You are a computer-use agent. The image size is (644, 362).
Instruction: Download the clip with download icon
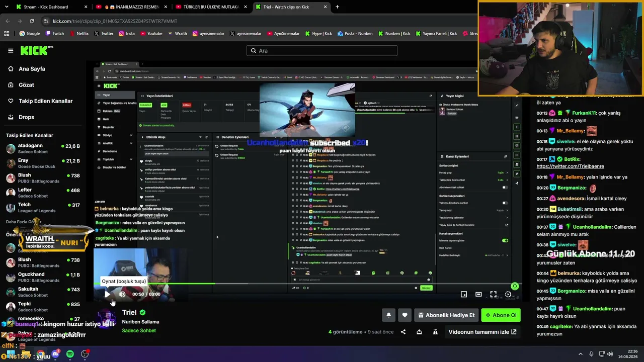pos(419,332)
